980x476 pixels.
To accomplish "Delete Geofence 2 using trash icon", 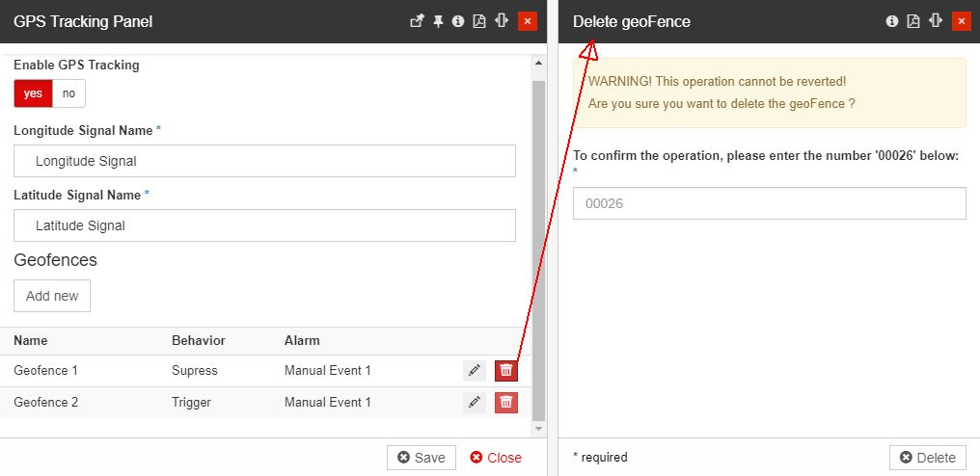I will coord(506,403).
